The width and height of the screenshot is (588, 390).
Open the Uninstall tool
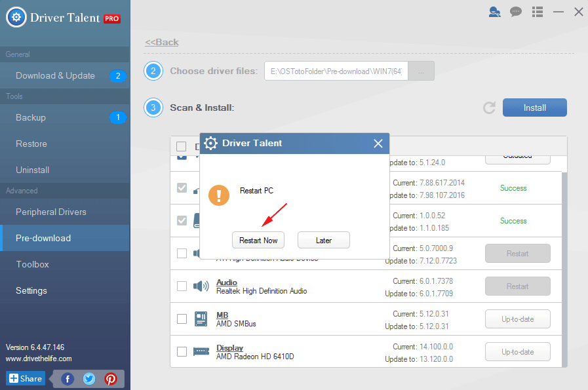coord(64,170)
